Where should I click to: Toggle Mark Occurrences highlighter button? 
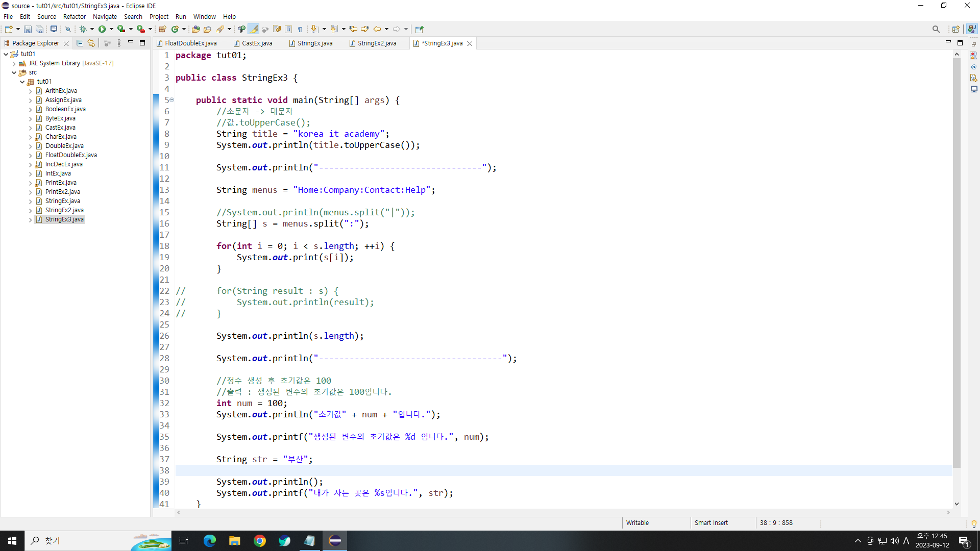click(254, 30)
